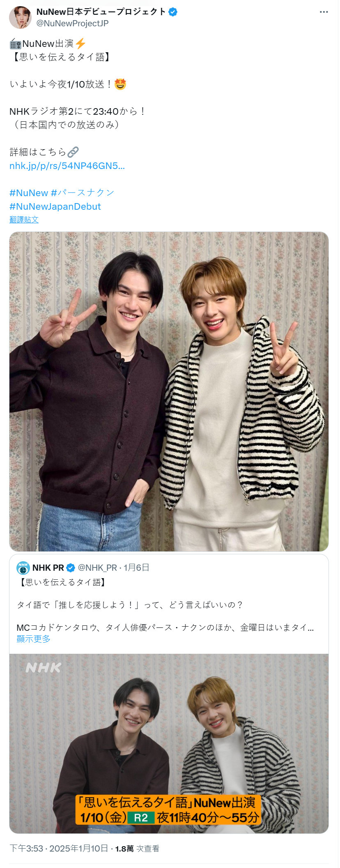Open the #NuNew hashtag
340x868 pixels.
tap(29, 193)
